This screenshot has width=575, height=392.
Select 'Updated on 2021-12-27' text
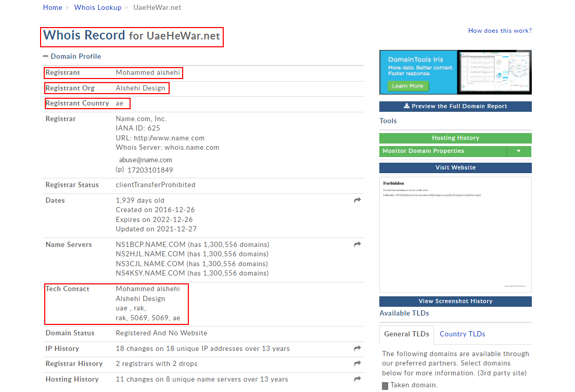pos(156,229)
